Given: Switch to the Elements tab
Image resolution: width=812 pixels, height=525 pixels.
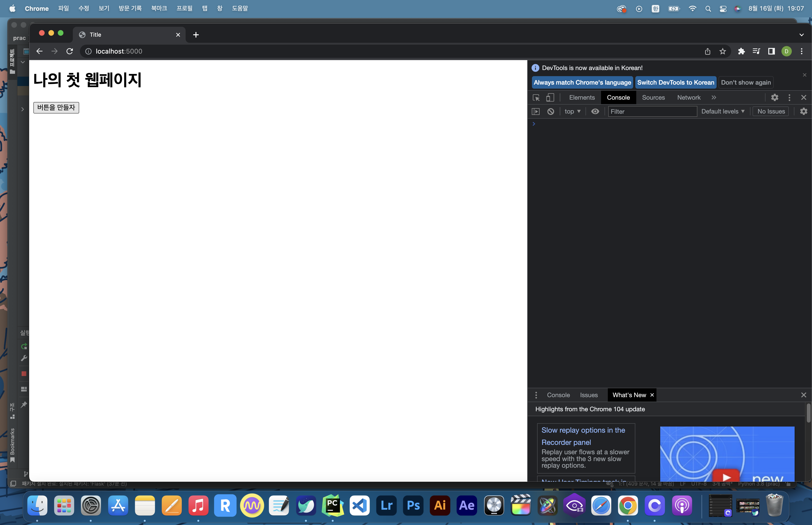Looking at the screenshot, I should click(582, 98).
